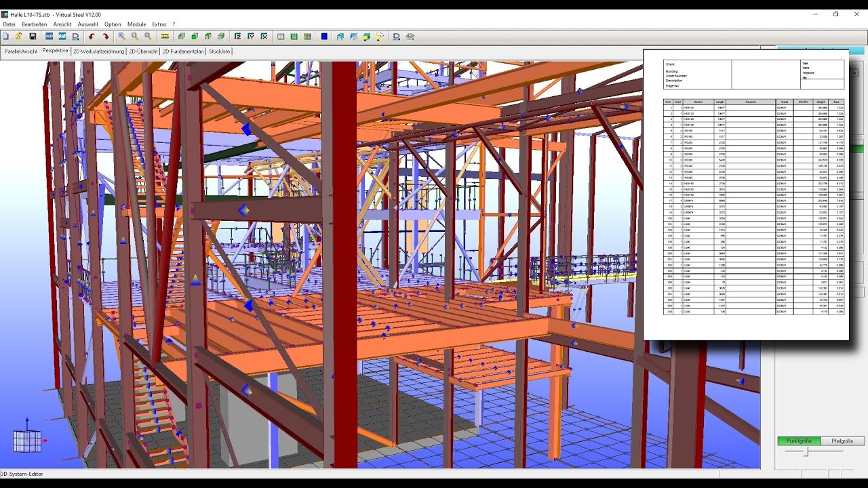Screen dimensions: 868x488
Task: Click the first green 3D box view icon
Action: click(181, 36)
